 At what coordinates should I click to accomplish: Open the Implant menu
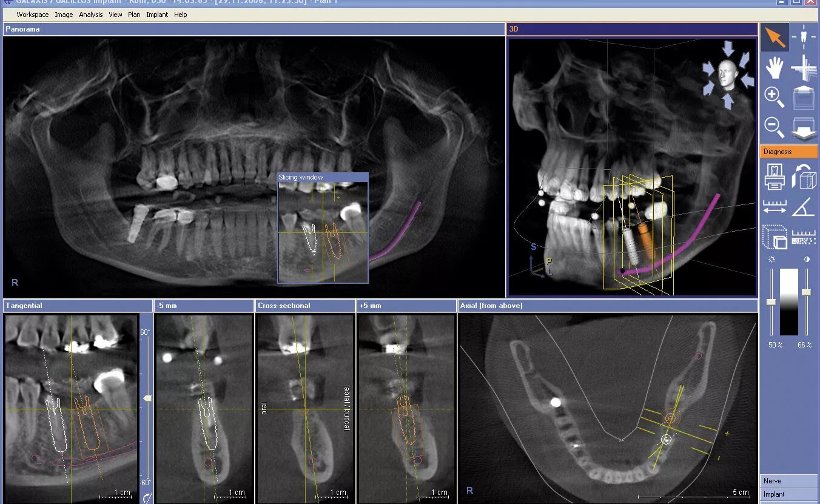pos(157,15)
